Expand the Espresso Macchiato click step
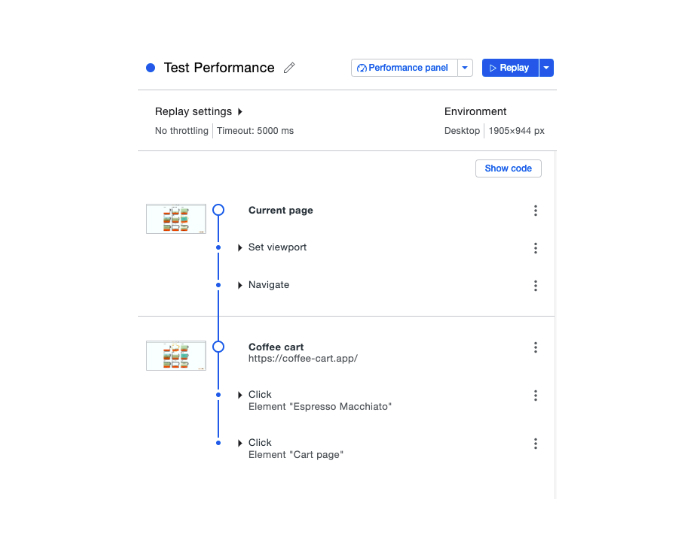Image resolution: width=690 pixels, height=547 pixels. pyautogui.click(x=240, y=395)
